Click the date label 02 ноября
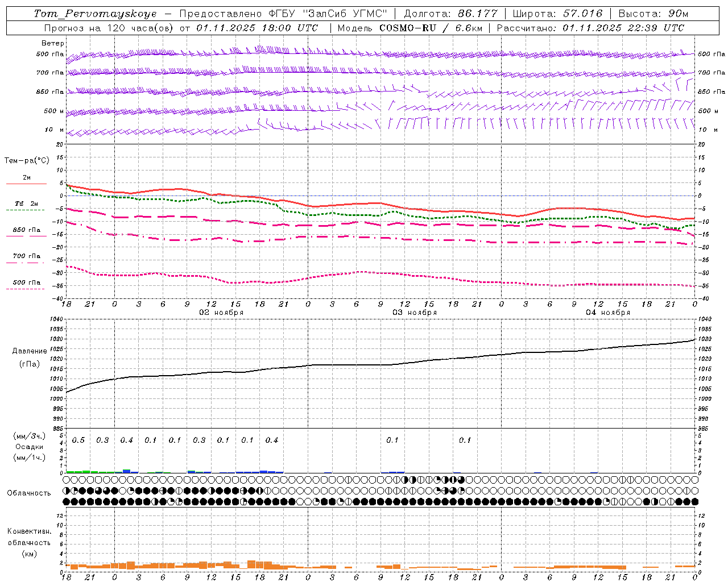The height and width of the screenshot is (582, 728). 221,312
